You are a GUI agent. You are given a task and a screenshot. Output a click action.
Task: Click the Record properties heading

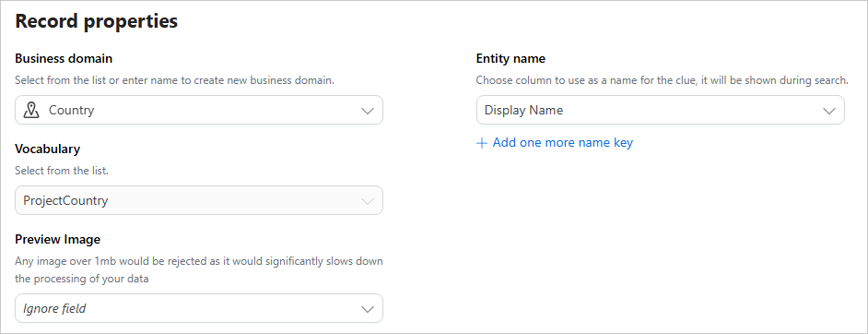(97, 21)
